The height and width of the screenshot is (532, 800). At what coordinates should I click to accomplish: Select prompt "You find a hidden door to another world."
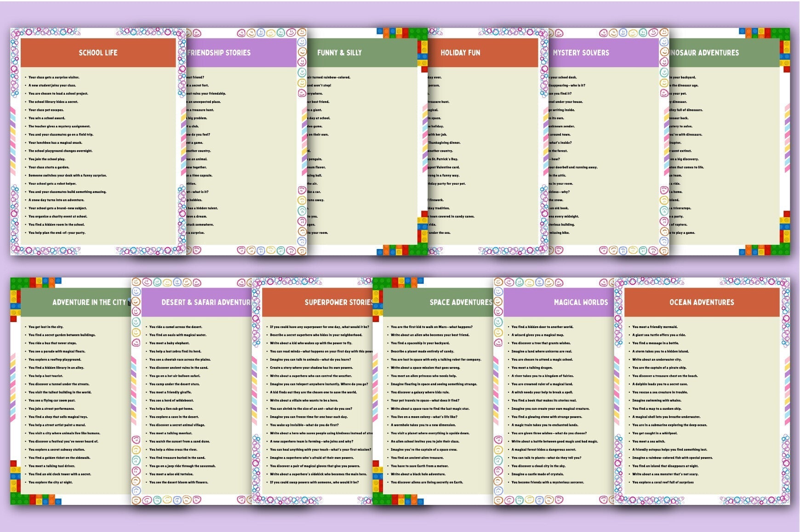(543, 327)
